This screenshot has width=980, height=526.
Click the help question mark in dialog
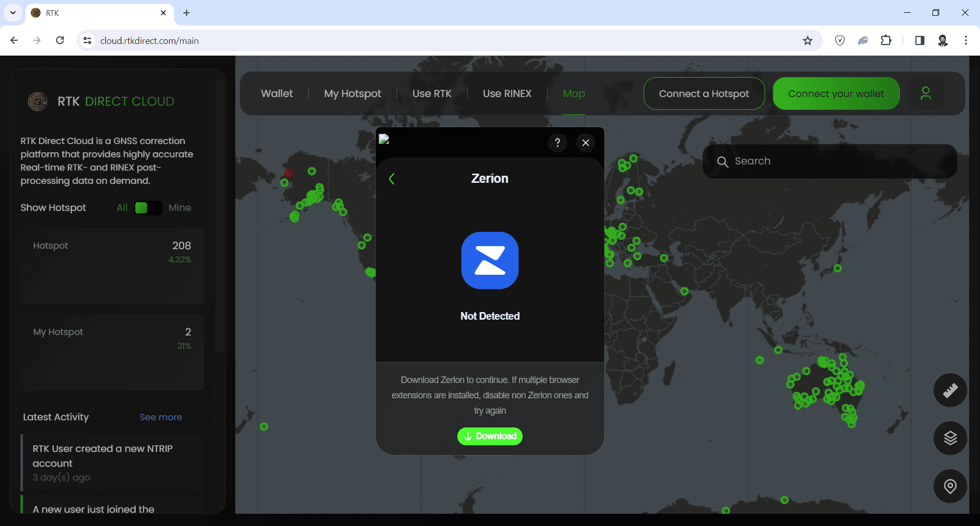(x=557, y=143)
